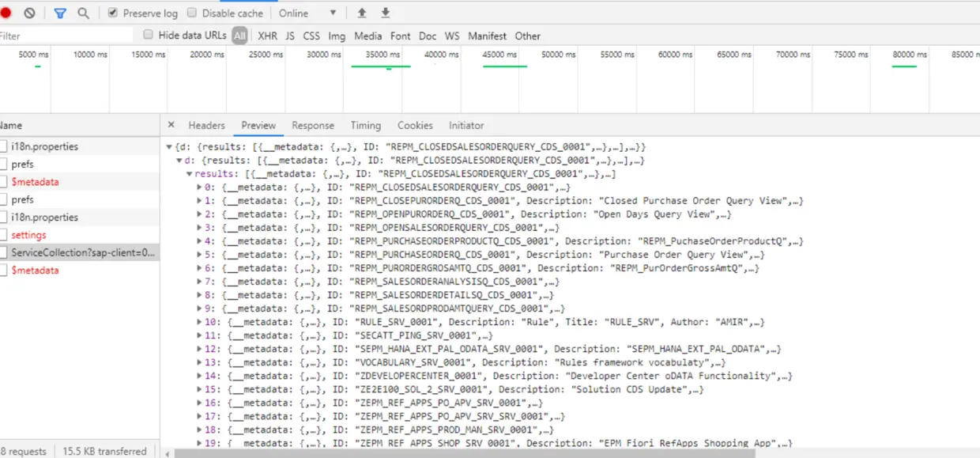Open the Cookies tab
Viewport: 980px width, 458px height.
coord(415,126)
